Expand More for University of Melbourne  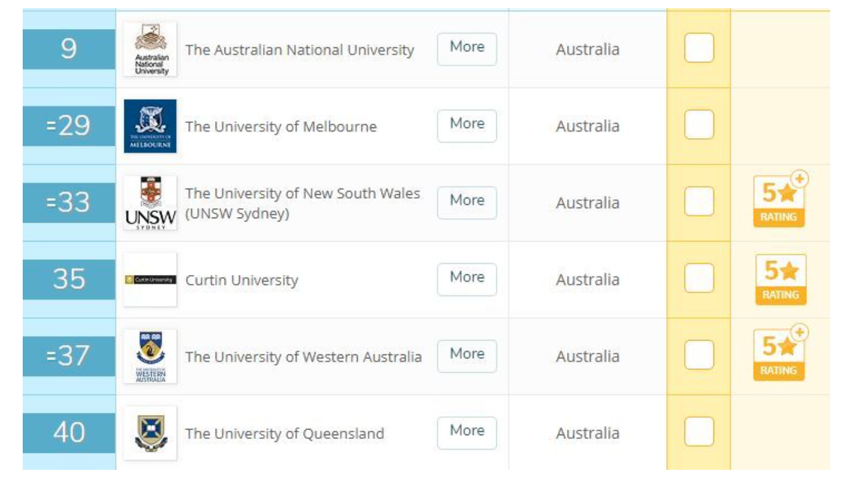(x=467, y=126)
